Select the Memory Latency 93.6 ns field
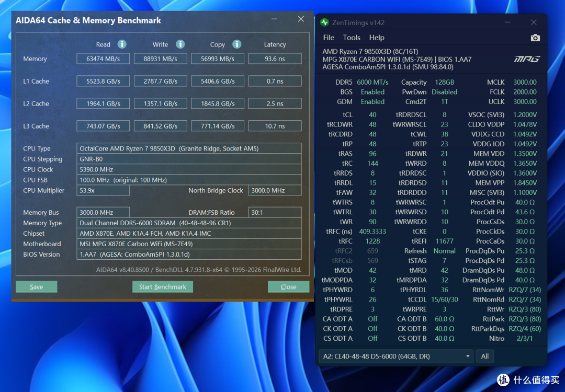 coord(275,59)
